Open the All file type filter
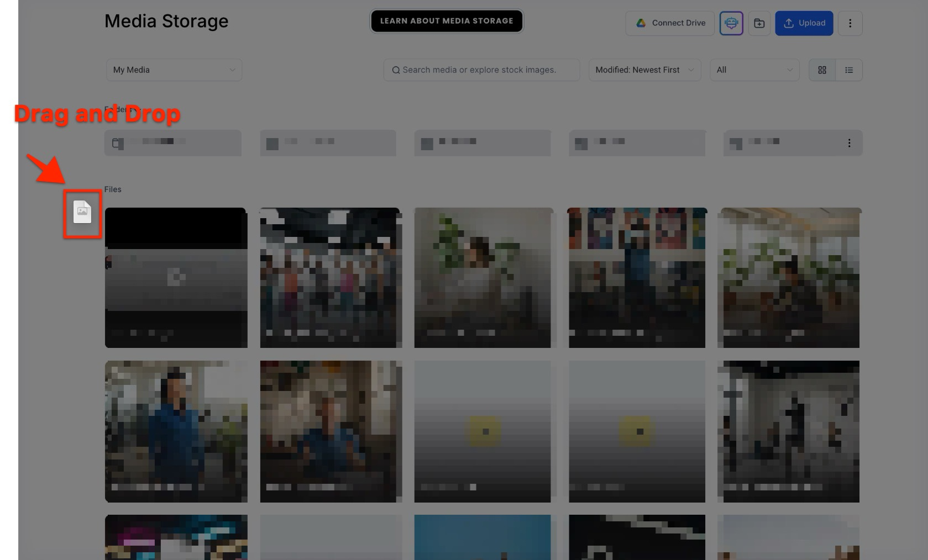The image size is (928, 560). click(x=754, y=70)
